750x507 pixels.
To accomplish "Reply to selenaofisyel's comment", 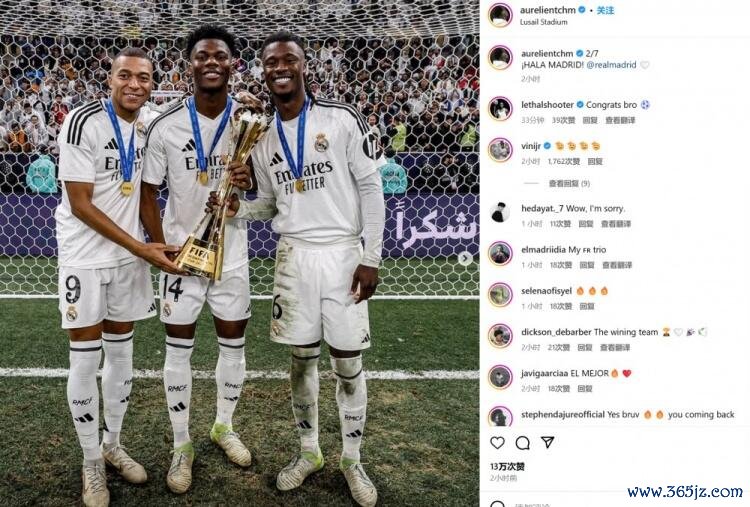I will 587,306.
